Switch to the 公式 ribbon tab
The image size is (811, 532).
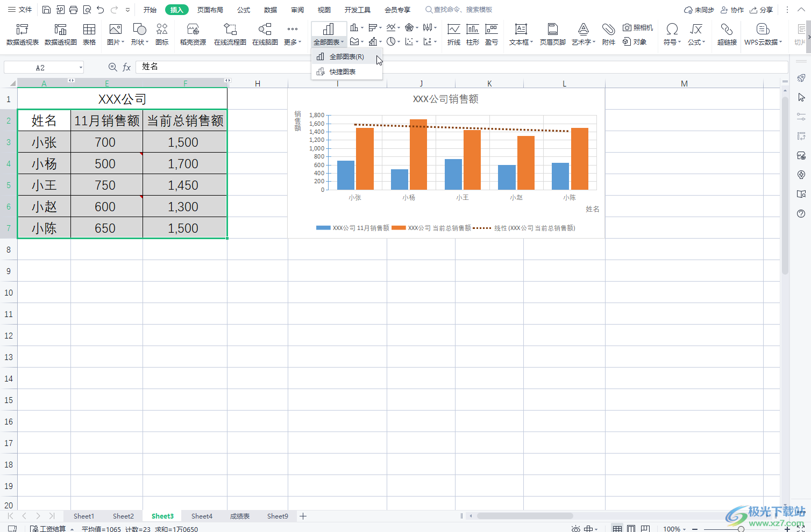[x=244, y=10]
